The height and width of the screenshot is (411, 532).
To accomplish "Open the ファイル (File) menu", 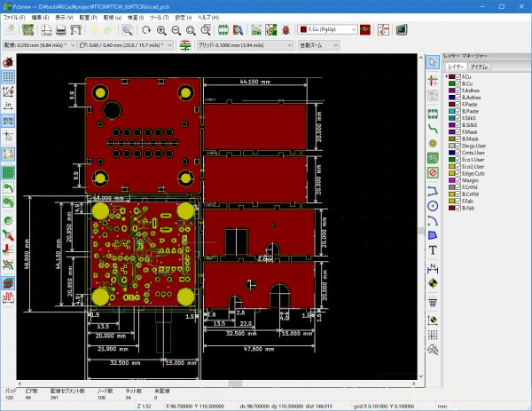I will pos(15,17).
